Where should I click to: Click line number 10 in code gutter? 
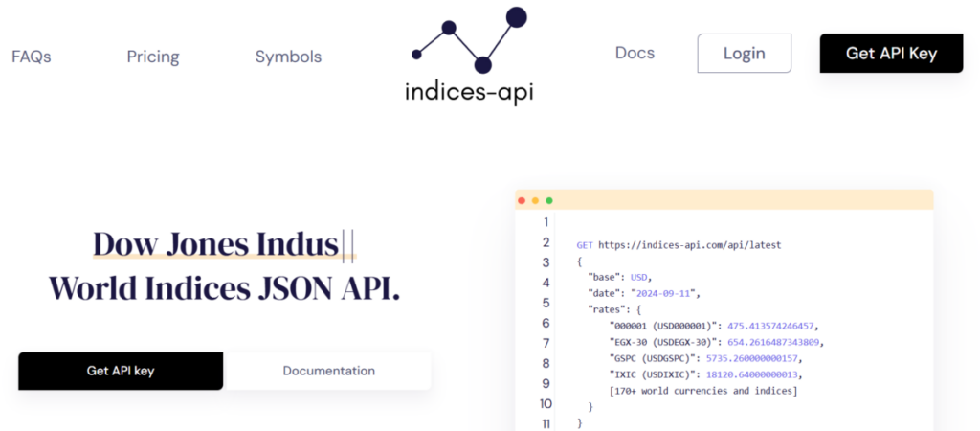coord(546,403)
